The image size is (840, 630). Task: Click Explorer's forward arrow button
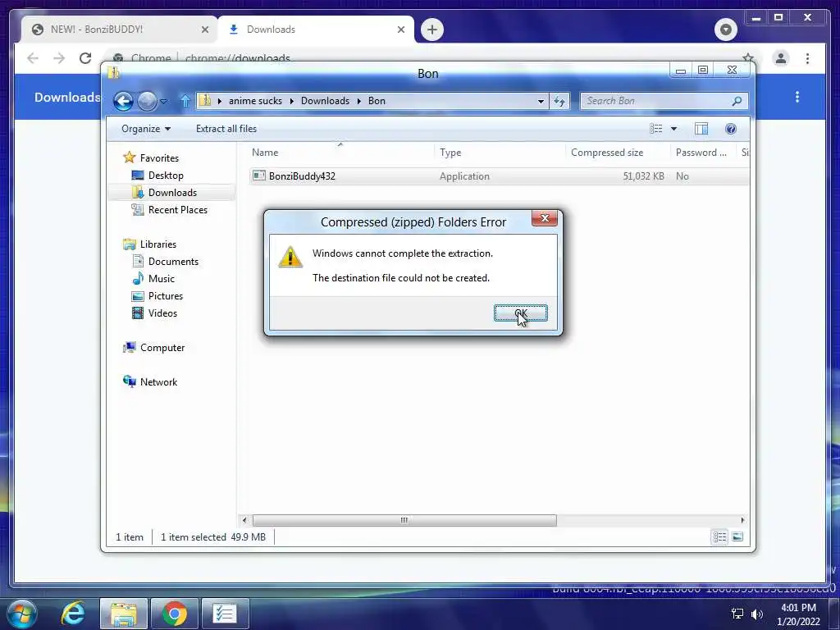[147, 101]
